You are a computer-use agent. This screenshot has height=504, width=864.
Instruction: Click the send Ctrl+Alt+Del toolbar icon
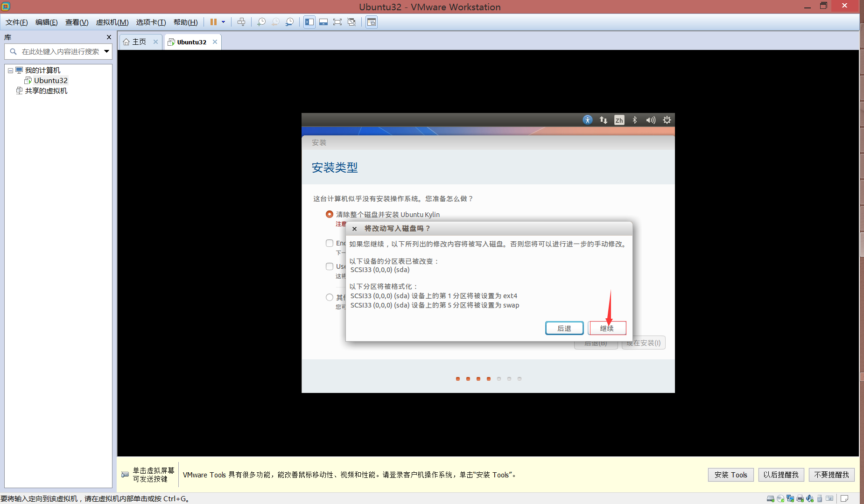coord(241,22)
